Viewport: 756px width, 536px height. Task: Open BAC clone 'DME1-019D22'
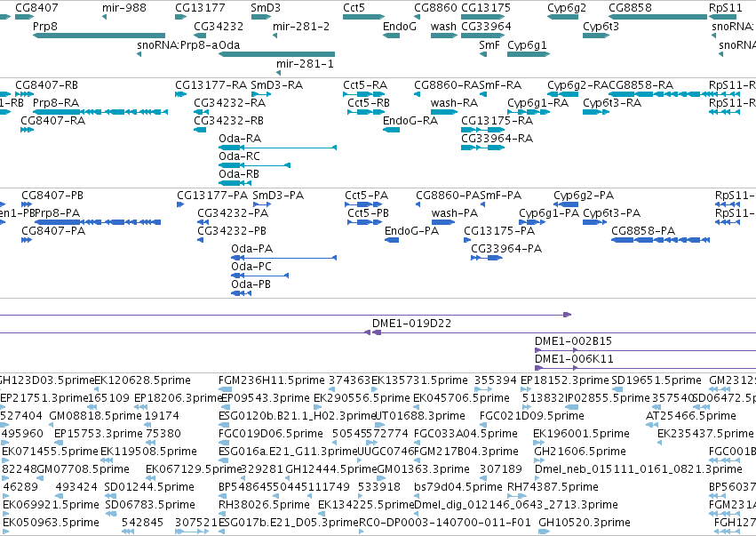tap(411, 324)
